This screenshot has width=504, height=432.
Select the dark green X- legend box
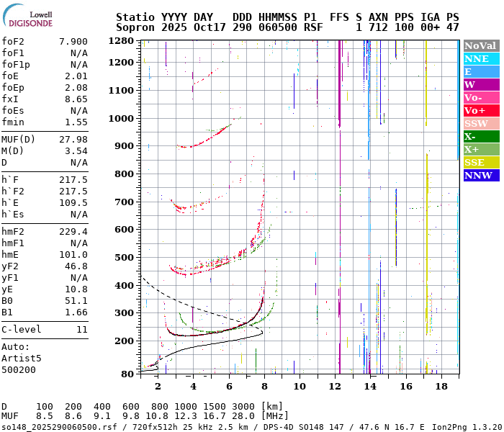click(x=480, y=136)
